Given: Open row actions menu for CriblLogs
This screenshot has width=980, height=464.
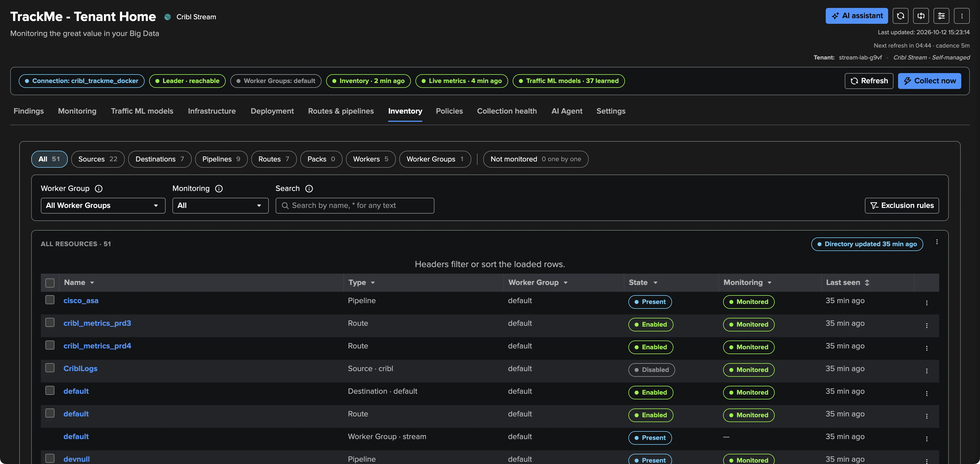Looking at the screenshot, I should click(x=927, y=371).
